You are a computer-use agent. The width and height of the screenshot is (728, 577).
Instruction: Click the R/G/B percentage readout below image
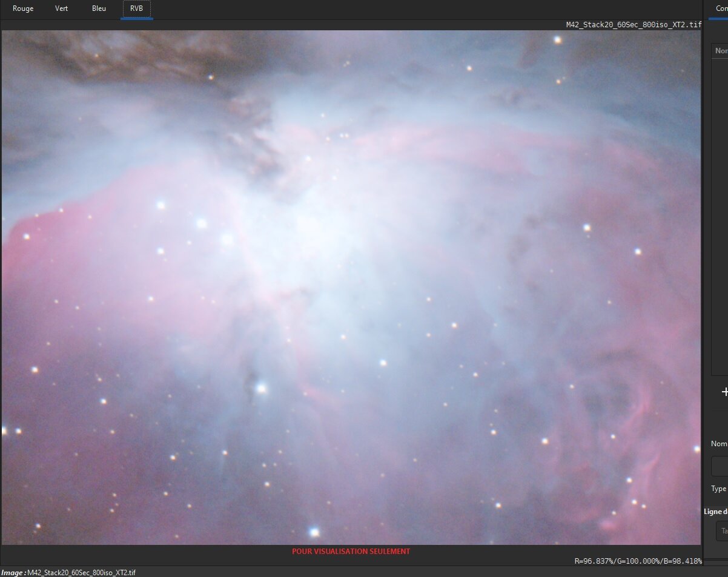click(638, 561)
